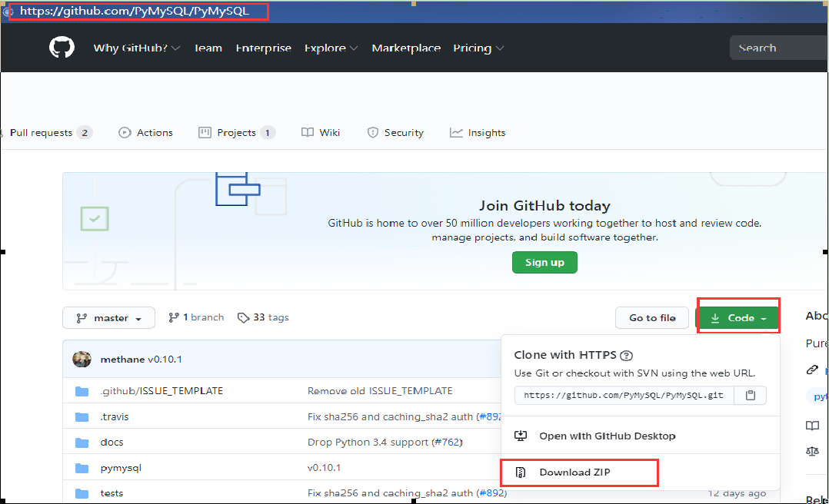This screenshot has height=504, width=829.
Task: Open the Projects tab
Action: point(237,133)
